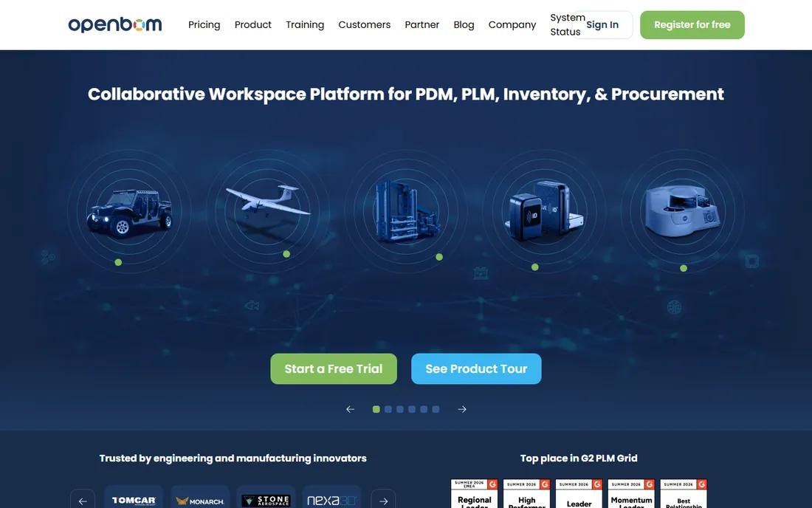Click the Monarch customer logo
Screen dimensions: 812x508
tap(200, 499)
